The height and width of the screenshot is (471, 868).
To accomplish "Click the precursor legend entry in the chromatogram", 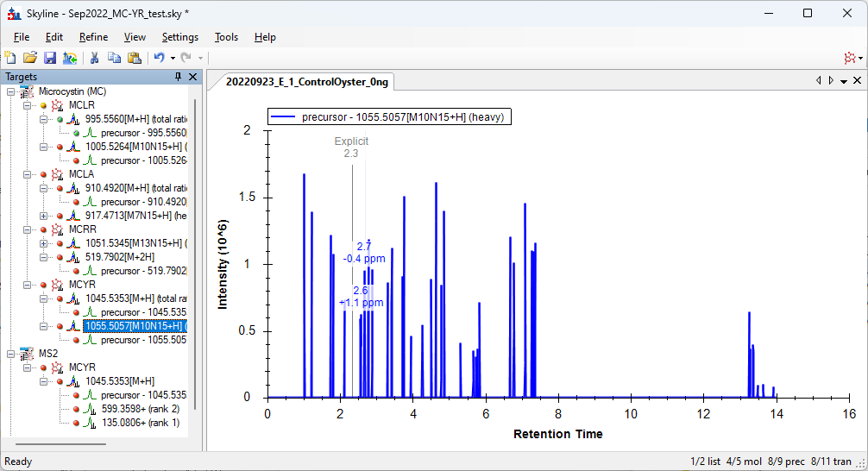I will click(390, 117).
